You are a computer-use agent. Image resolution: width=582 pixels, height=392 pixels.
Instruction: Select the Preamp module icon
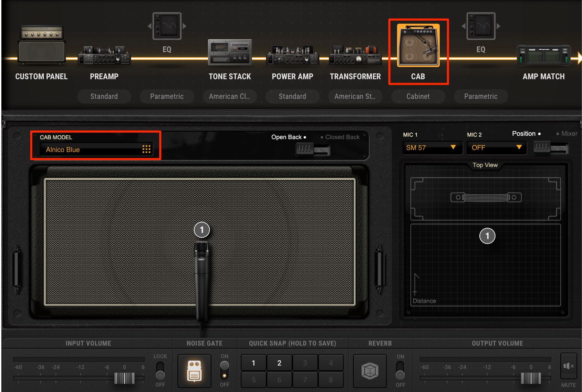pos(104,55)
